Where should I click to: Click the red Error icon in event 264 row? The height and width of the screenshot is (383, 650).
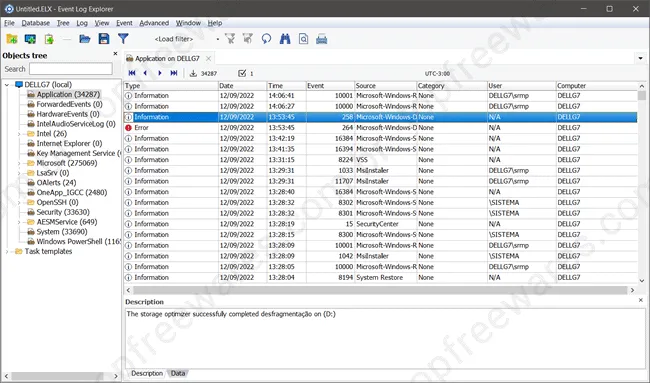[x=129, y=128]
